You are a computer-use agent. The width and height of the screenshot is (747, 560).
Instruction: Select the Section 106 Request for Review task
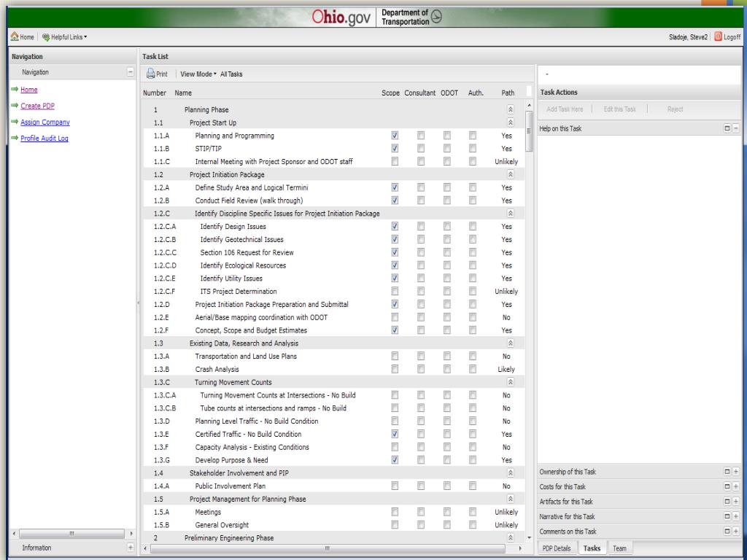[x=333, y=252]
